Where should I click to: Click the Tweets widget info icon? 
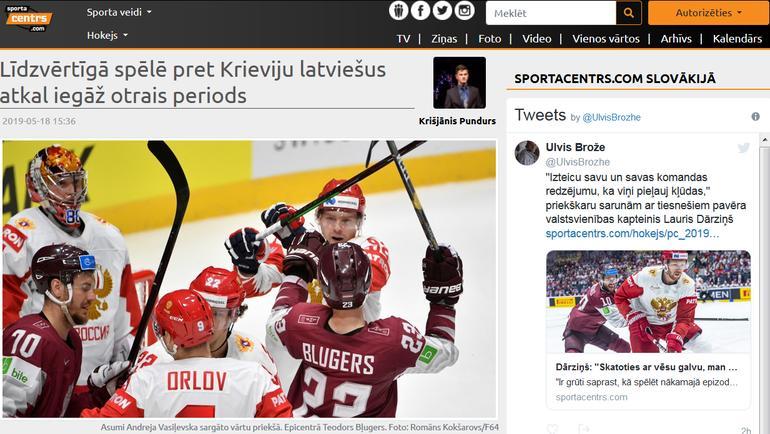(755, 116)
